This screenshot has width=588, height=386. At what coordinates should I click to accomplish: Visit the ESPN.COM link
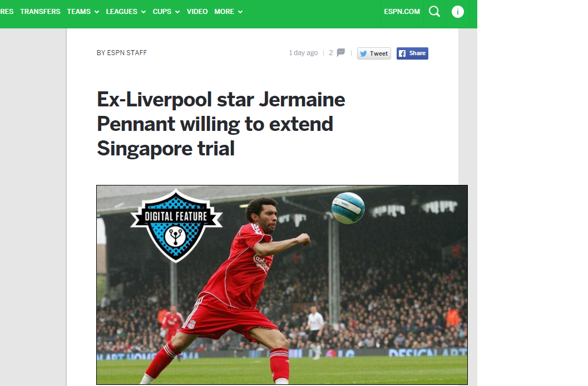tap(402, 12)
